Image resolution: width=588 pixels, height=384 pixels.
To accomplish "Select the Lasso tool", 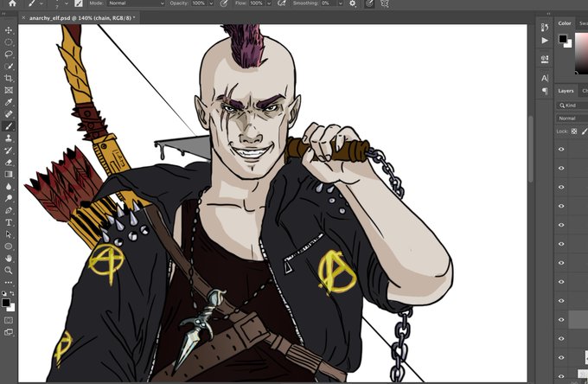I will click(x=9, y=54).
